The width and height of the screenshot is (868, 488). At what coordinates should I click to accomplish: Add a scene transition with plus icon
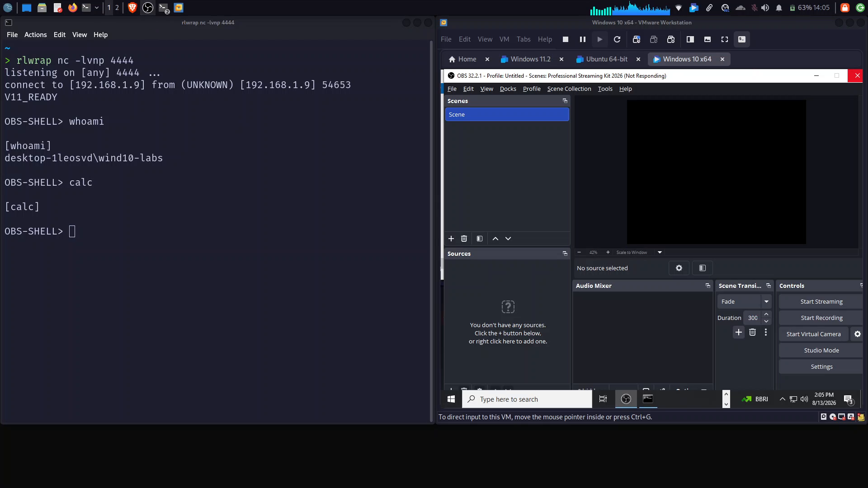(x=739, y=333)
